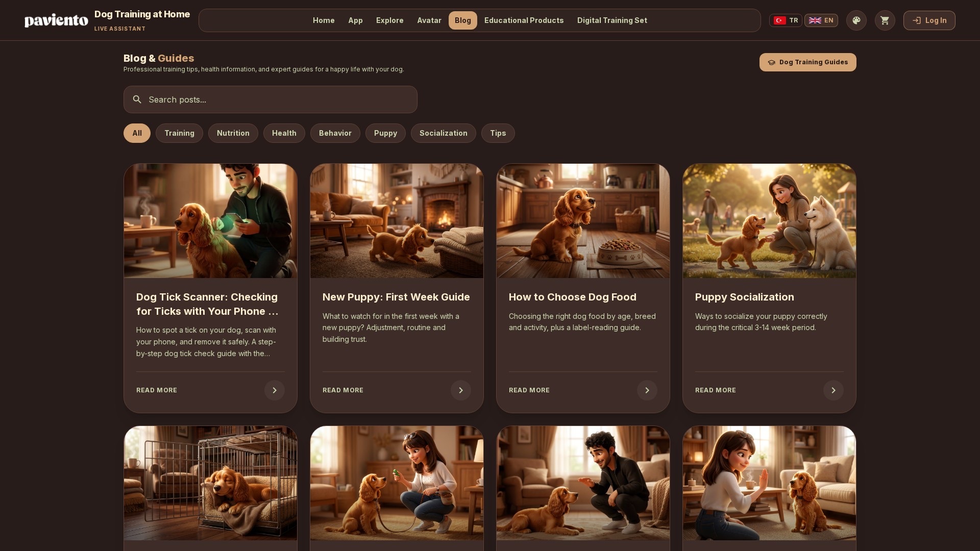The width and height of the screenshot is (980, 551).
Task: Click the Search posts input field
Action: coord(271,99)
